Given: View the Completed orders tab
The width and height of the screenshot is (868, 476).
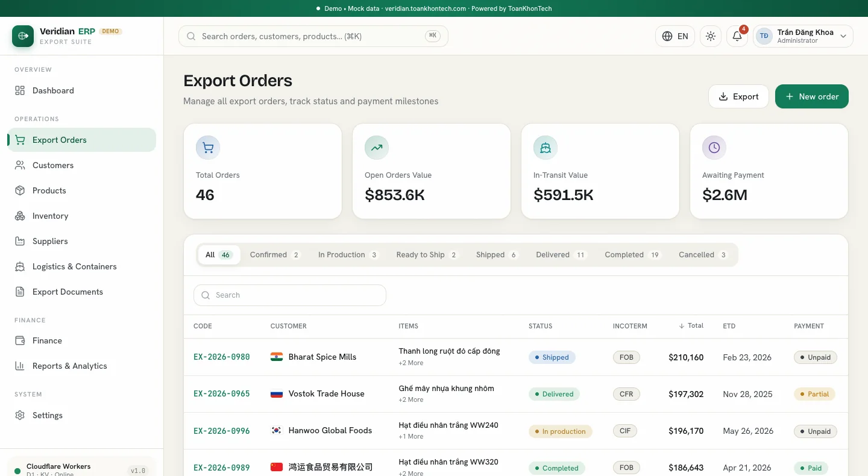Looking at the screenshot, I should point(632,255).
